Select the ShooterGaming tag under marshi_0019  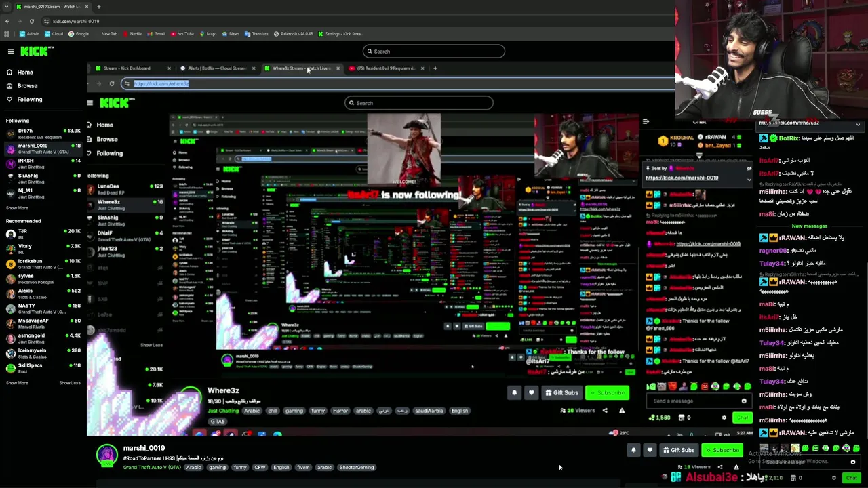point(357,467)
